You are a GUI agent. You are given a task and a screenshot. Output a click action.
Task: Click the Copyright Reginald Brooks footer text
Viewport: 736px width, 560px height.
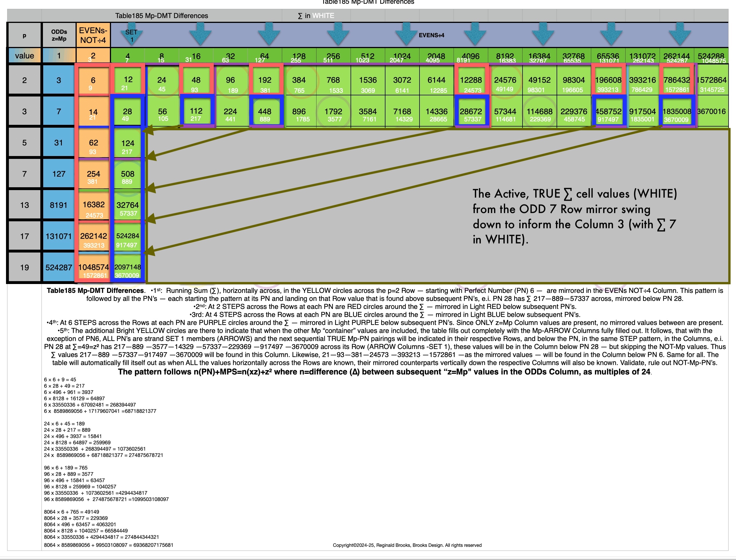[407, 545]
